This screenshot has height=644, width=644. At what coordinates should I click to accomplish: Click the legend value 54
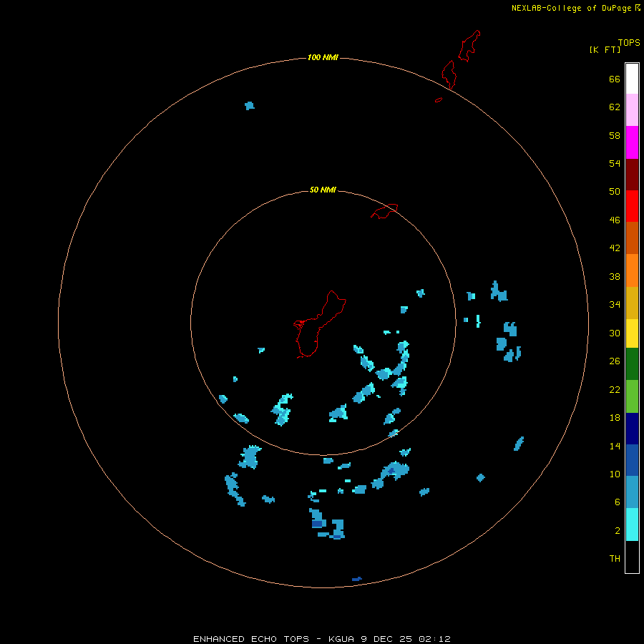615,163
